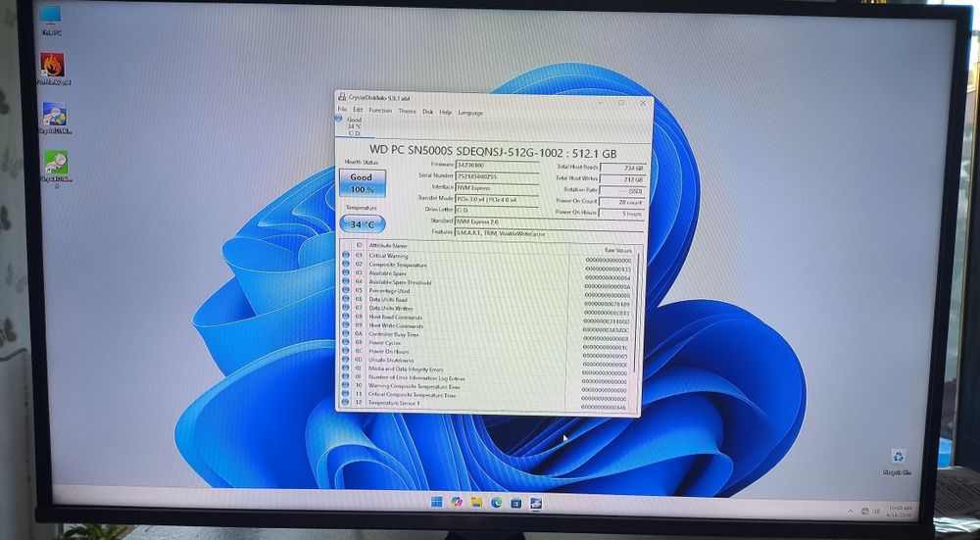
Task: Open the flame benchmark app desktop icon
Action: tap(53, 69)
